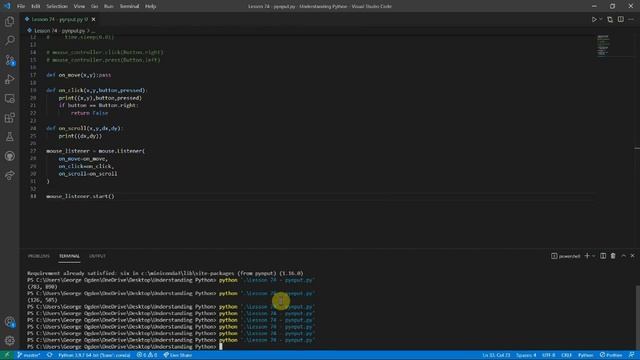This screenshot has height=360, width=640.
Task: Open the Go menu
Action: (x=94, y=6)
